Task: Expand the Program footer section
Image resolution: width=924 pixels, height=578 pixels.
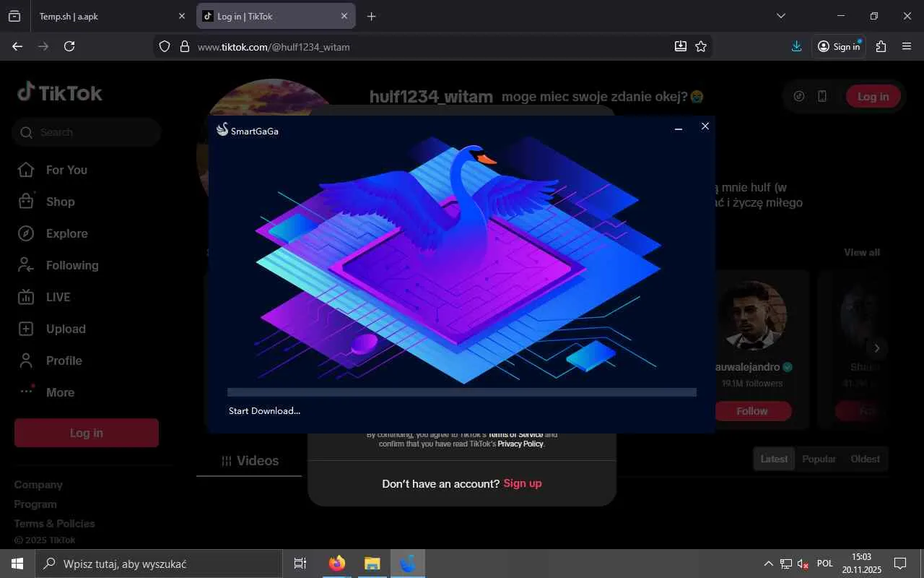Action: click(x=35, y=504)
